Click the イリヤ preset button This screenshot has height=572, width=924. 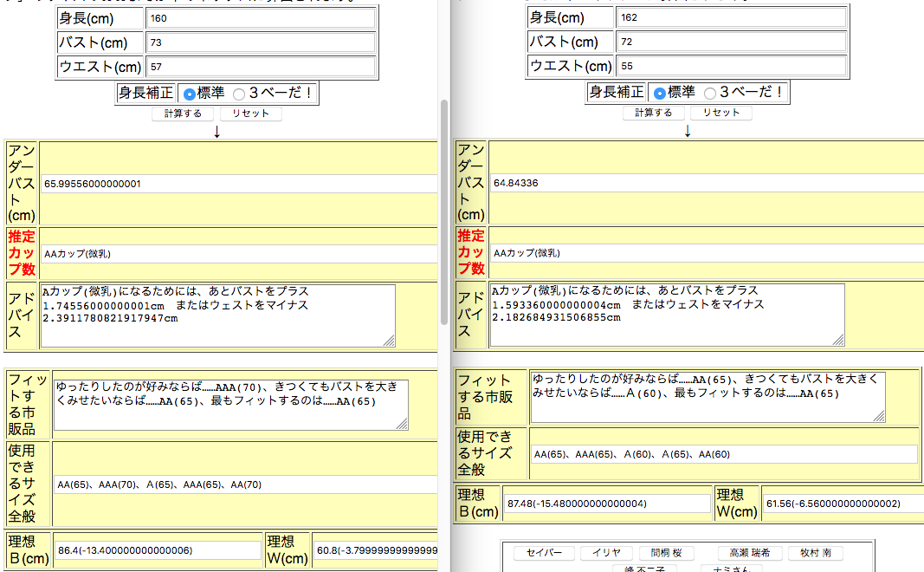(x=606, y=553)
